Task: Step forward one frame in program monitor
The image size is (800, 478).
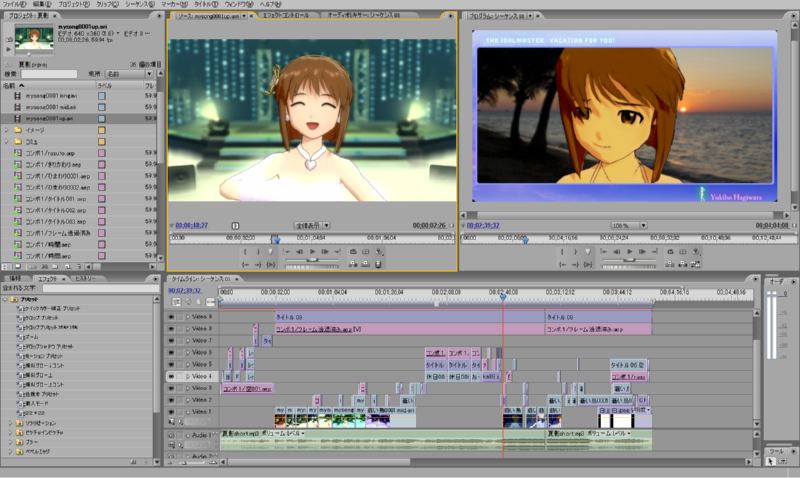Action: click(x=642, y=251)
